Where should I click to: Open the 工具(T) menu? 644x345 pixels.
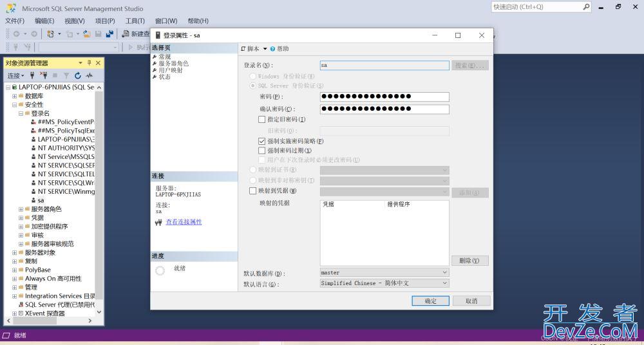click(x=135, y=21)
